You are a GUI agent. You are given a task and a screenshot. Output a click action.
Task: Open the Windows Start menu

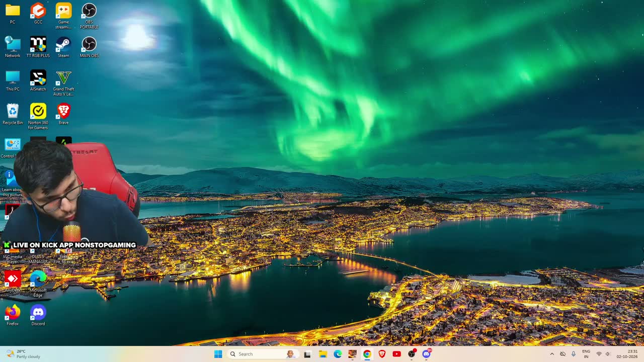click(x=218, y=354)
